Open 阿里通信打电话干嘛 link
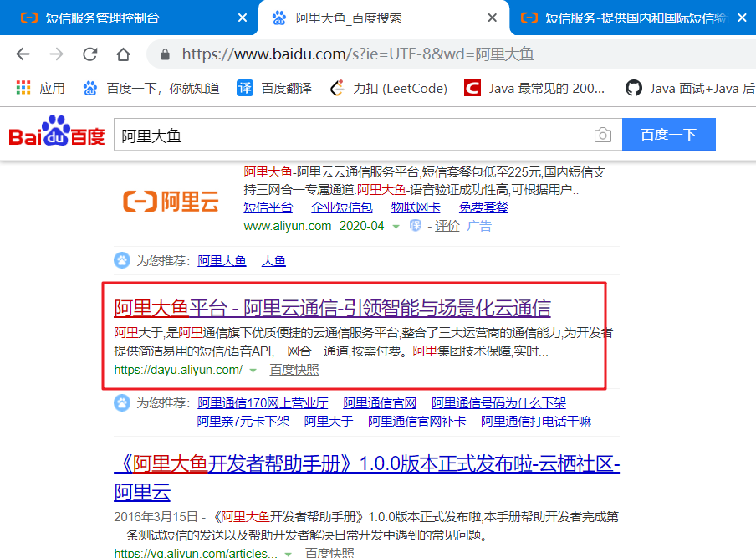 click(536, 422)
